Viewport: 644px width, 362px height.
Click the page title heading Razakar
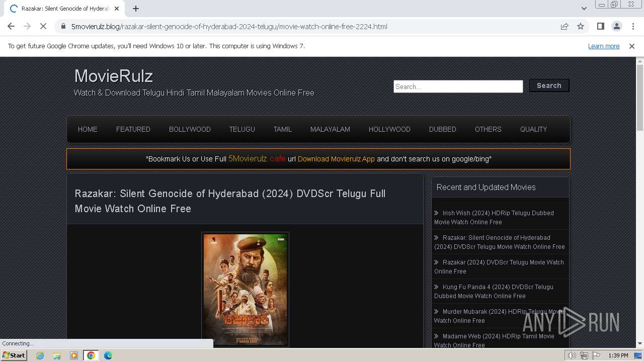coord(230,201)
